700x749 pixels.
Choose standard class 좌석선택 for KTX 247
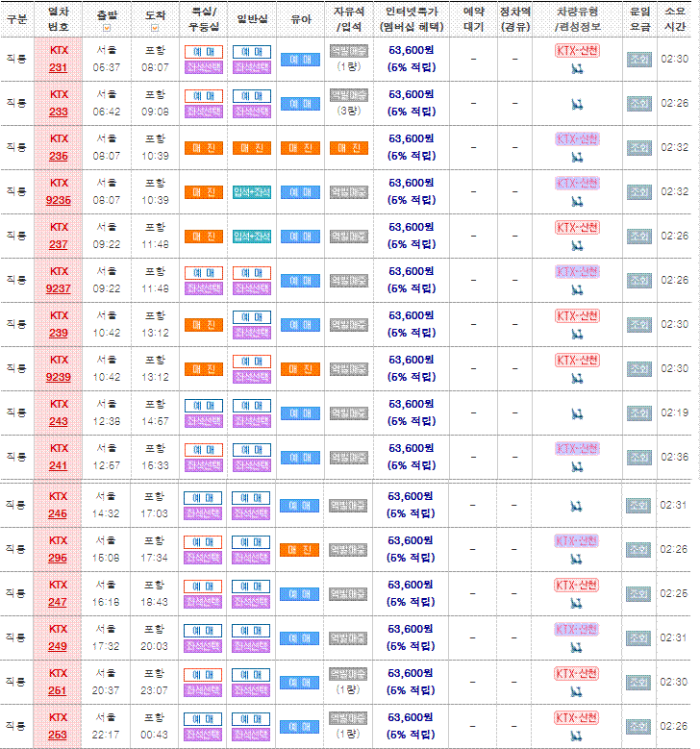tap(251, 601)
